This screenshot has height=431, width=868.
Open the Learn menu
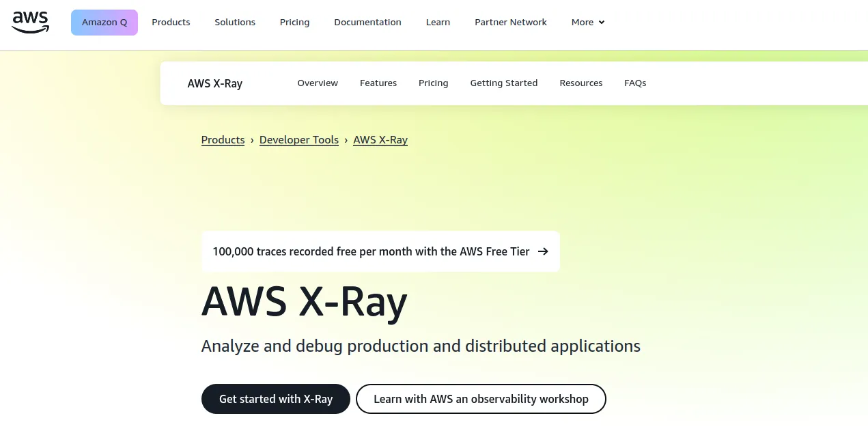click(438, 23)
